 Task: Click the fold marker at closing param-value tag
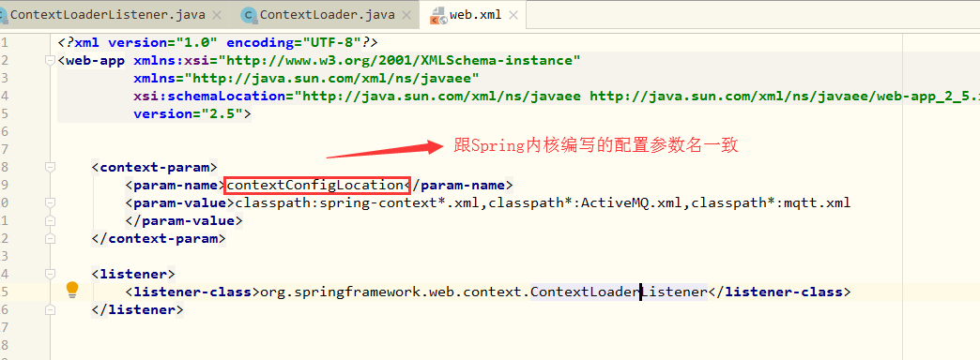click(50, 221)
